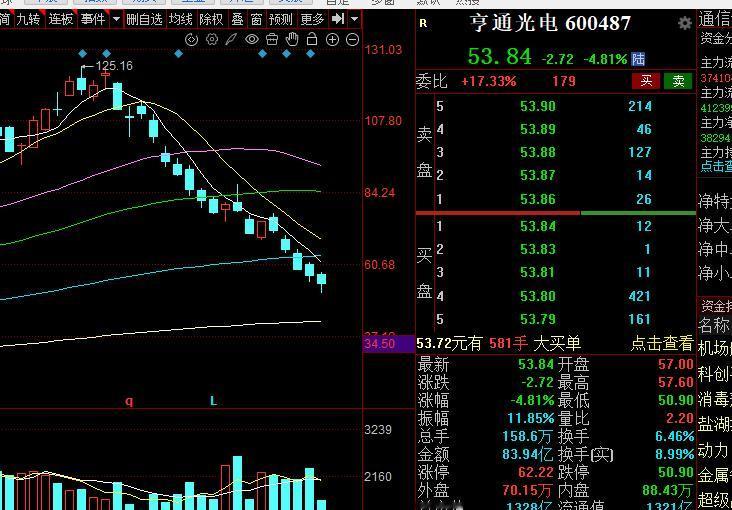This screenshot has height=510, width=732.
Task: Select buy level 4 price 53.80
Action: pyautogui.click(x=538, y=296)
